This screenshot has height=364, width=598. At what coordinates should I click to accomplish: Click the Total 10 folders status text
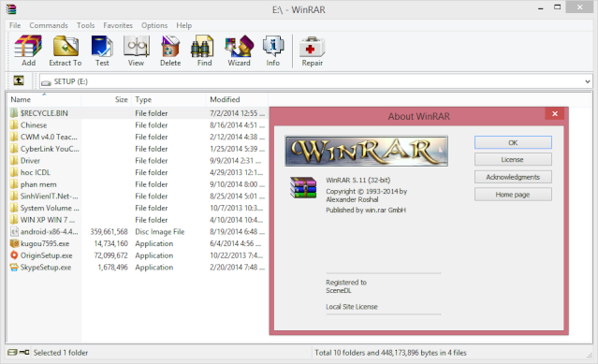click(x=390, y=353)
